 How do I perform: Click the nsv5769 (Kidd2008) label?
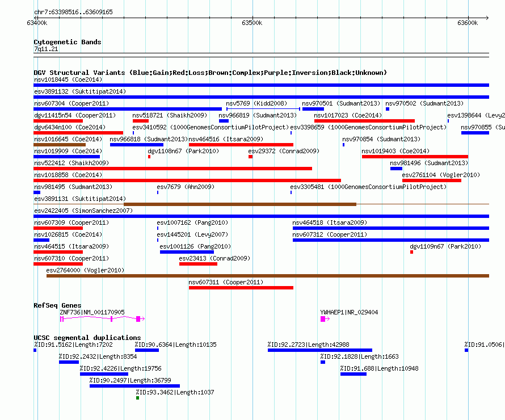(256, 103)
